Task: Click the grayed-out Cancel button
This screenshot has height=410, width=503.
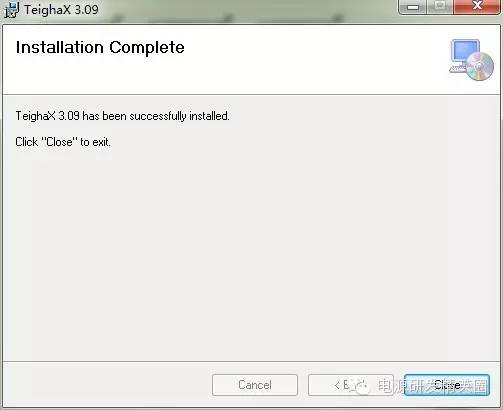Action: (x=255, y=385)
